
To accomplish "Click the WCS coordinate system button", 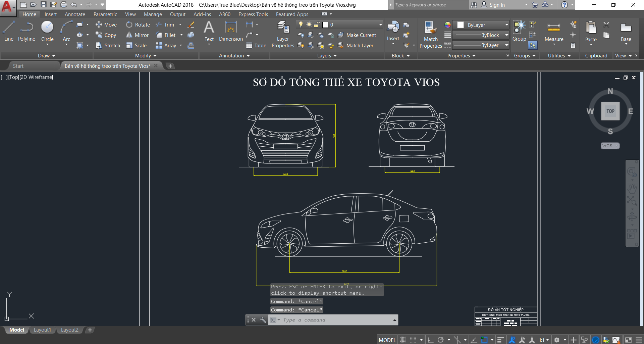I will click(610, 146).
